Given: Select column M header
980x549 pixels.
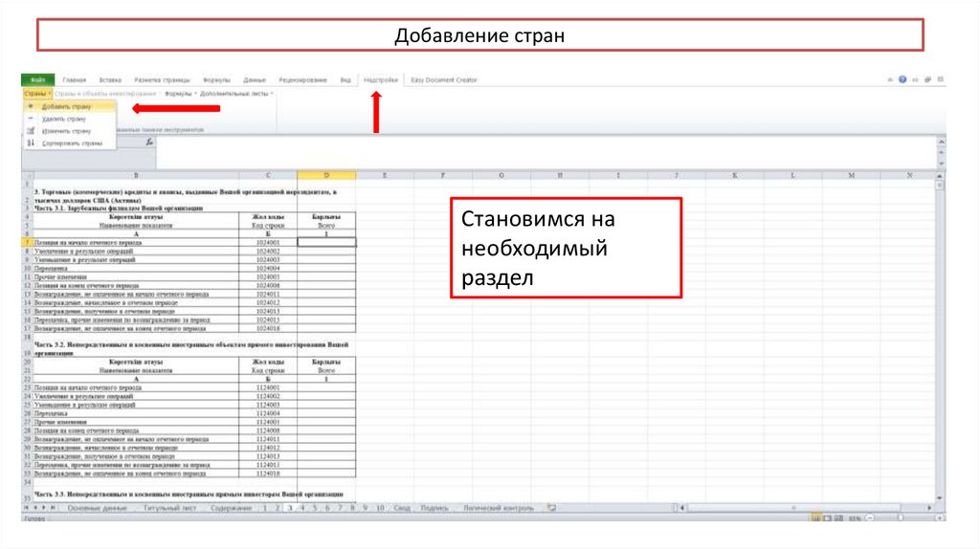Looking at the screenshot, I should coord(851,175).
